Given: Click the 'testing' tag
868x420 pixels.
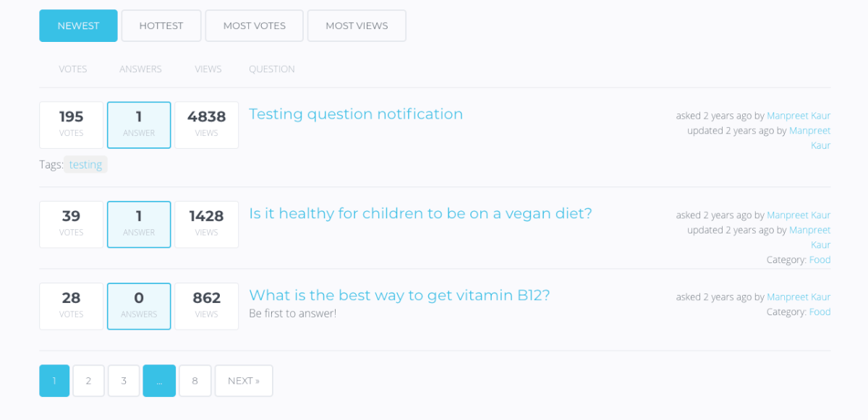Looking at the screenshot, I should [x=85, y=164].
